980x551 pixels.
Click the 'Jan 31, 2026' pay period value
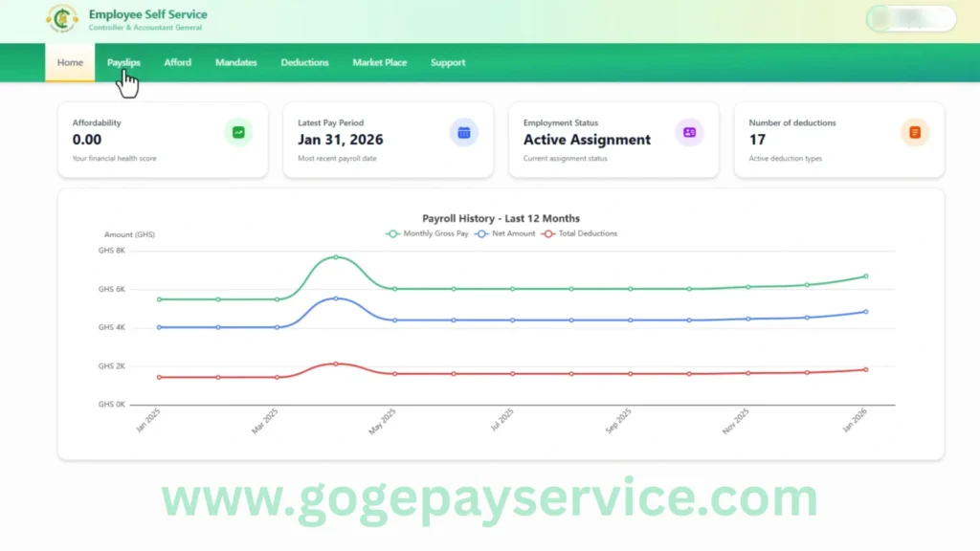tap(341, 140)
